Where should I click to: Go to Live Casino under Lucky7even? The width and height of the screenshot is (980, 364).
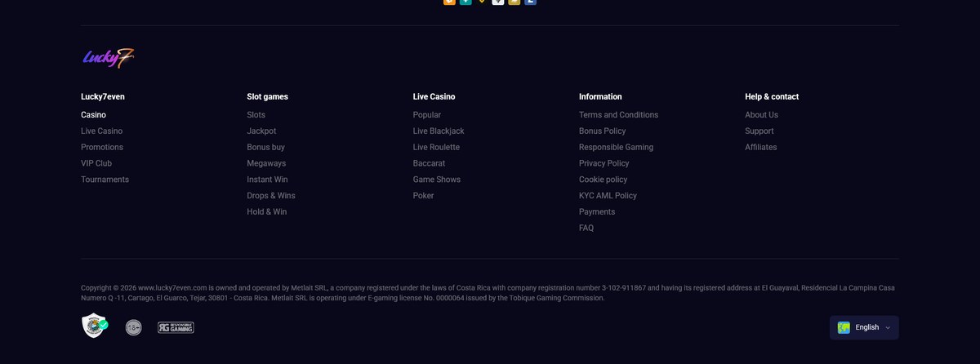pyautogui.click(x=101, y=131)
